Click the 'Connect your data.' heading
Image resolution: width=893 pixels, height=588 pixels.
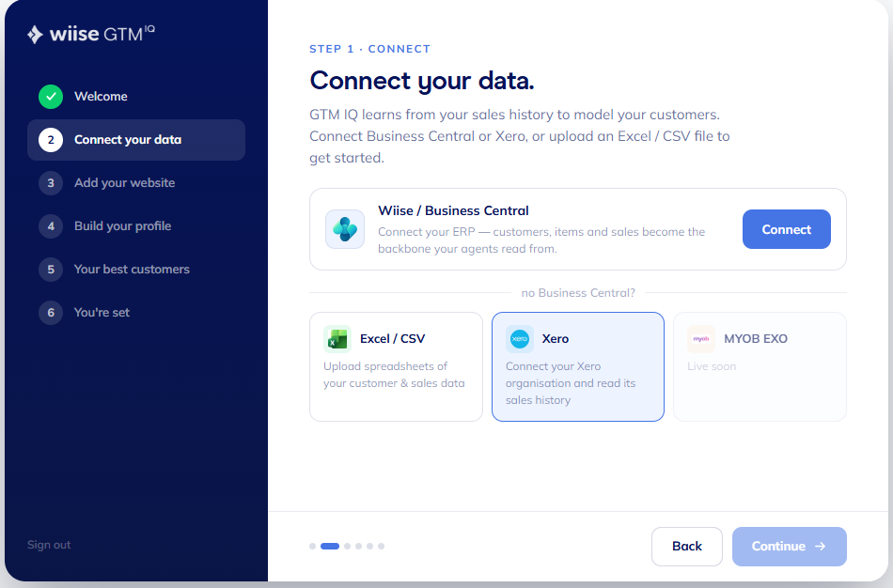[x=422, y=81]
